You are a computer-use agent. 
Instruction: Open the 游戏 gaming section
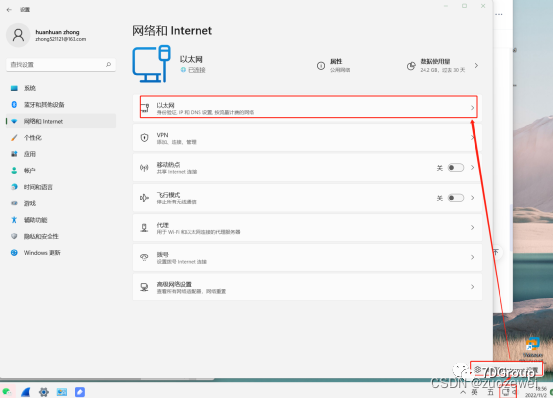coord(61,203)
